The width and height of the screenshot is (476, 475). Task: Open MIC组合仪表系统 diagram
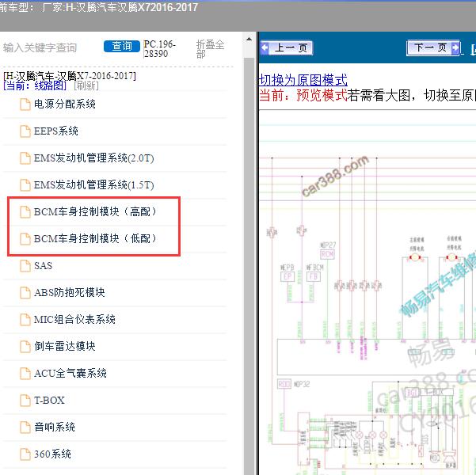tap(74, 319)
